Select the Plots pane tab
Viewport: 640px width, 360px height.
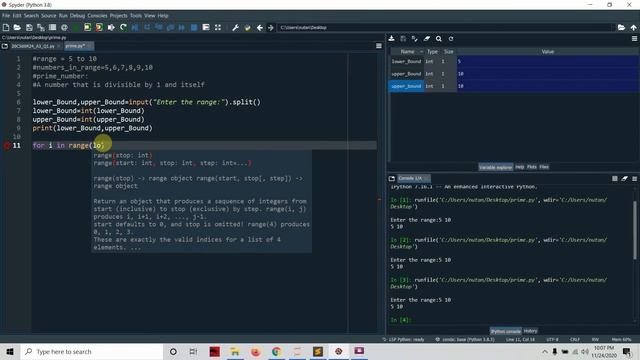[531, 167]
